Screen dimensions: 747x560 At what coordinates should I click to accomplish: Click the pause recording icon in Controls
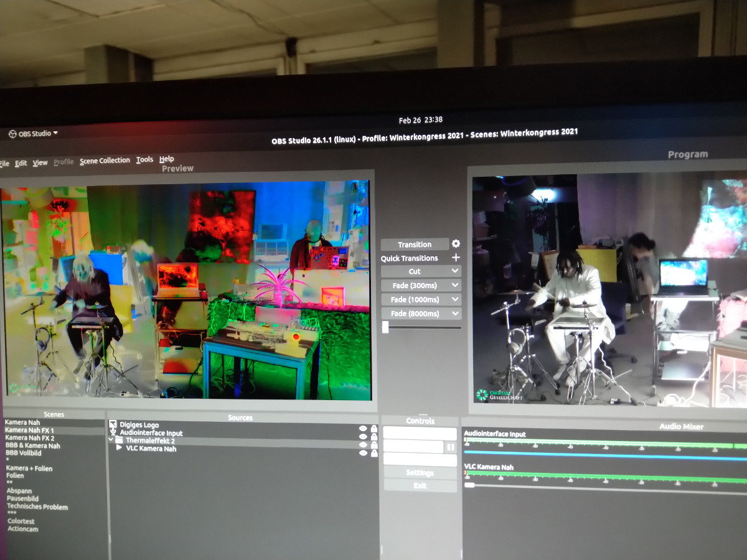click(x=450, y=447)
